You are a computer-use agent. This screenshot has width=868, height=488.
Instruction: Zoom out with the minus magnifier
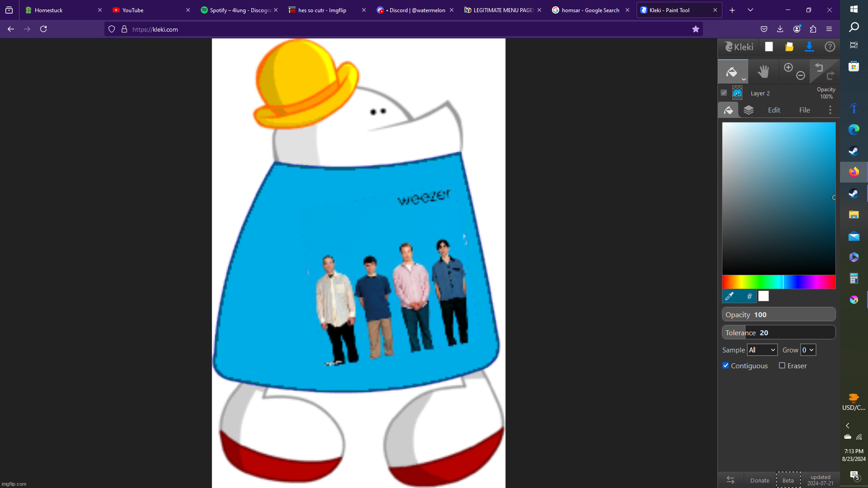tap(801, 75)
